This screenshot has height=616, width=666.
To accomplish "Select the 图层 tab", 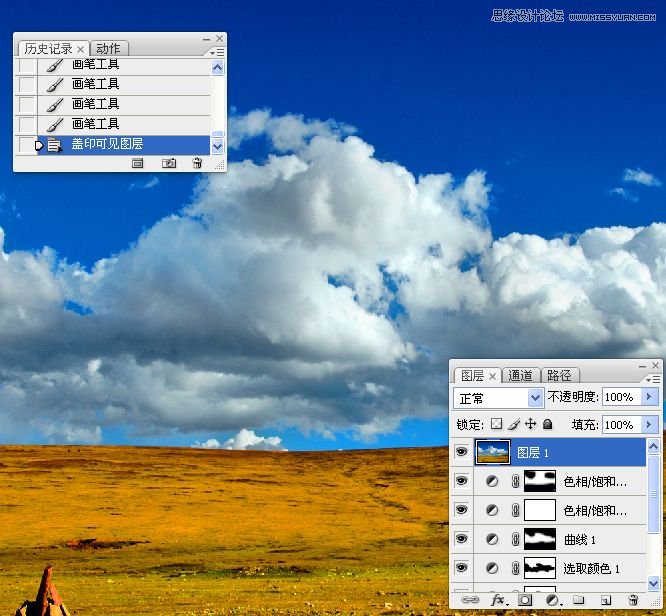I will pyautogui.click(x=472, y=376).
